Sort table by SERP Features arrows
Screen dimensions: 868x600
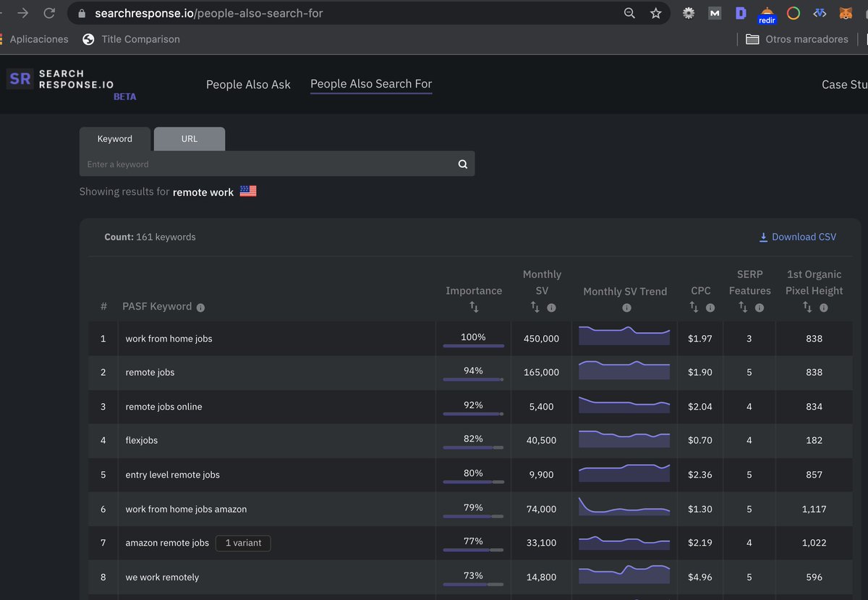743,307
